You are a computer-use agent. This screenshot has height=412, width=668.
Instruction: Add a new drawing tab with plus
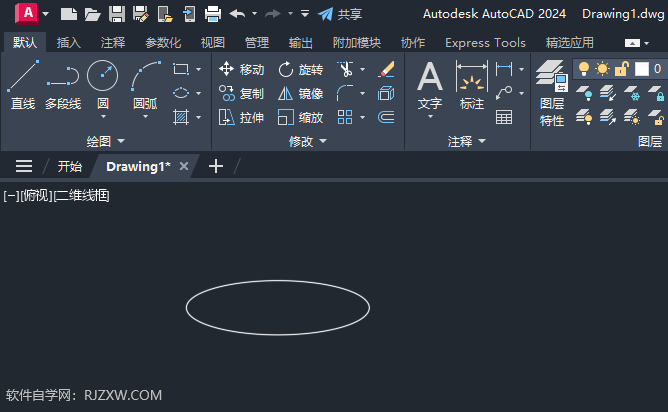[216, 166]
